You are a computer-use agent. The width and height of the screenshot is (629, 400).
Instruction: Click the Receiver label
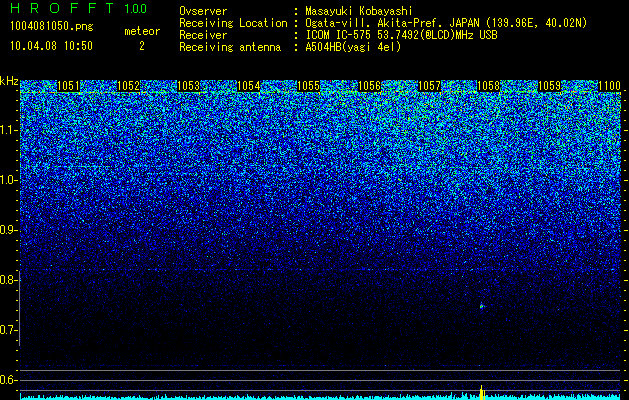point(203,35)
